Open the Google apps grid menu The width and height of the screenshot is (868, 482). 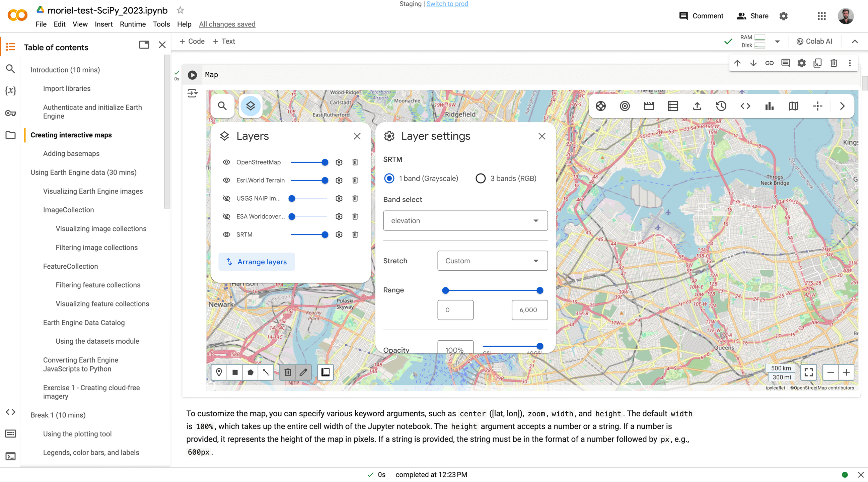[821, 16]
